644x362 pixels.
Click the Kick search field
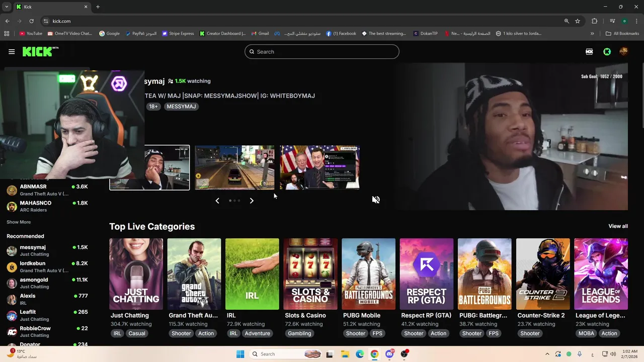pyautogui.click(x=322, y=52)
